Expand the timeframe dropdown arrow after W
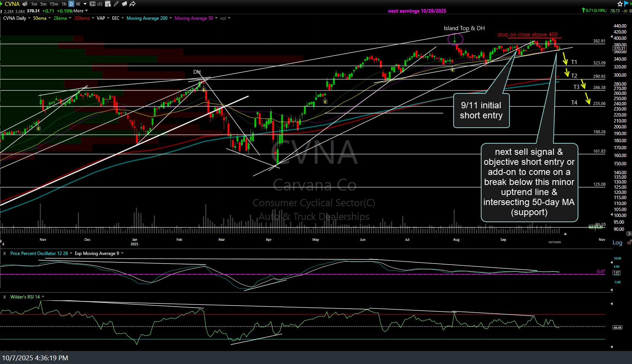This screenshot has height=364, width=632. (85, 4)
